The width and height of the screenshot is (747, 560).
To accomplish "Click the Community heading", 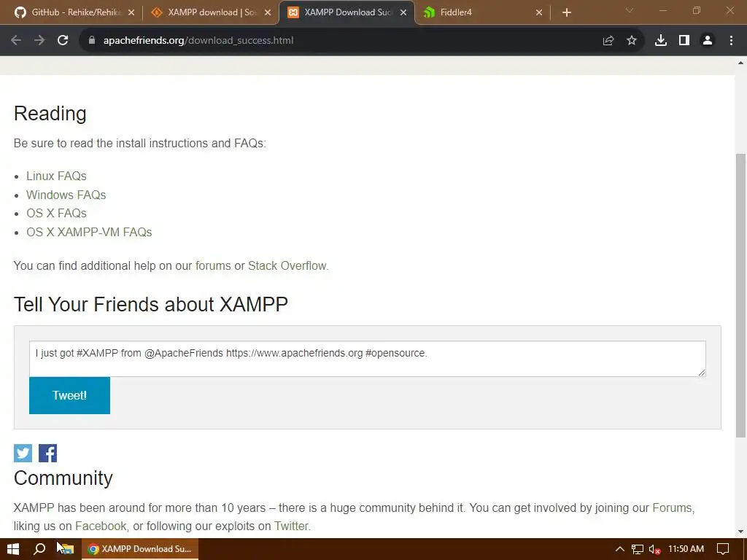I will coord(63,478).
